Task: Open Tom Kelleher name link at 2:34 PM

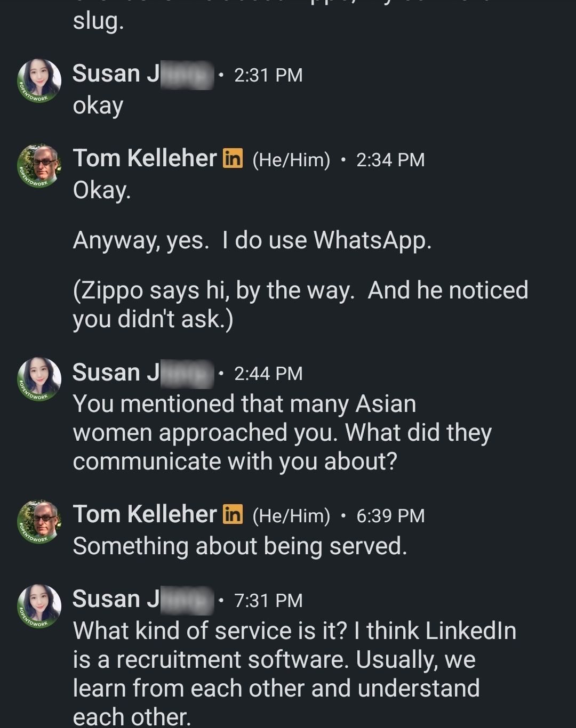Action: point(145,158)
